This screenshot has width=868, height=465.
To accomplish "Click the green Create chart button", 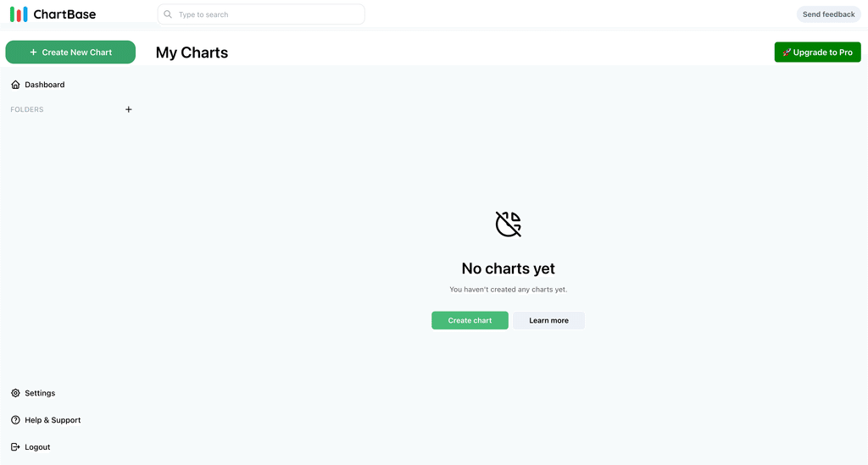I will 470,320.
